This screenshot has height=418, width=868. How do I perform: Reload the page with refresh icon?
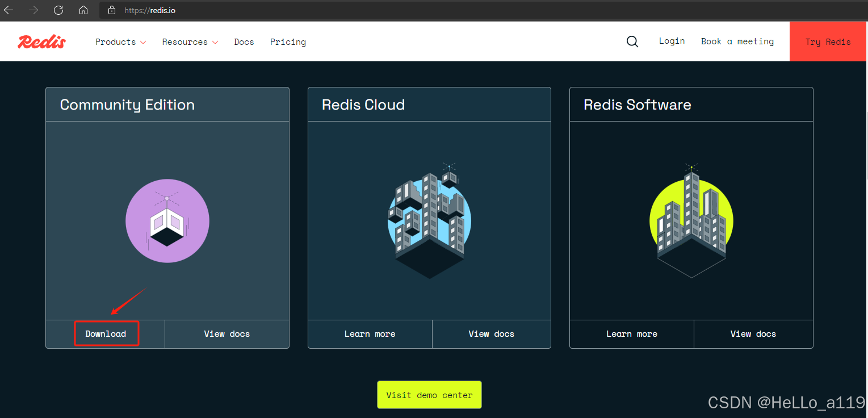coord(58,10)
